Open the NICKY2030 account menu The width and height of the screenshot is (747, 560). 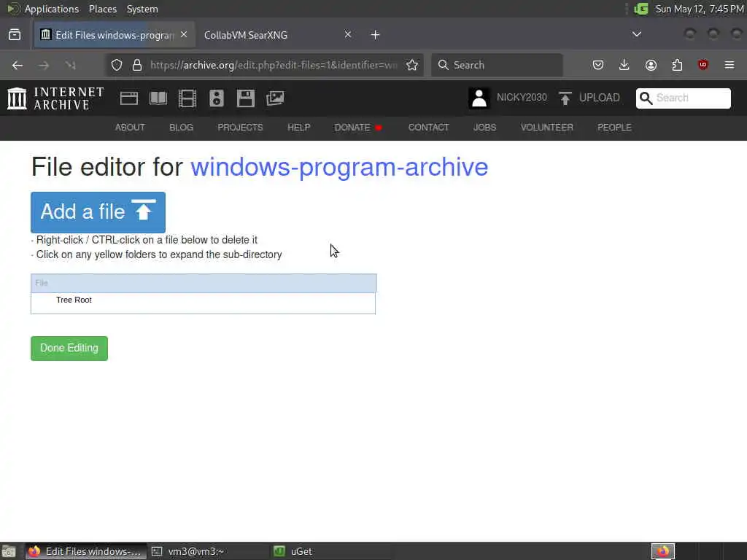(522, 98)
